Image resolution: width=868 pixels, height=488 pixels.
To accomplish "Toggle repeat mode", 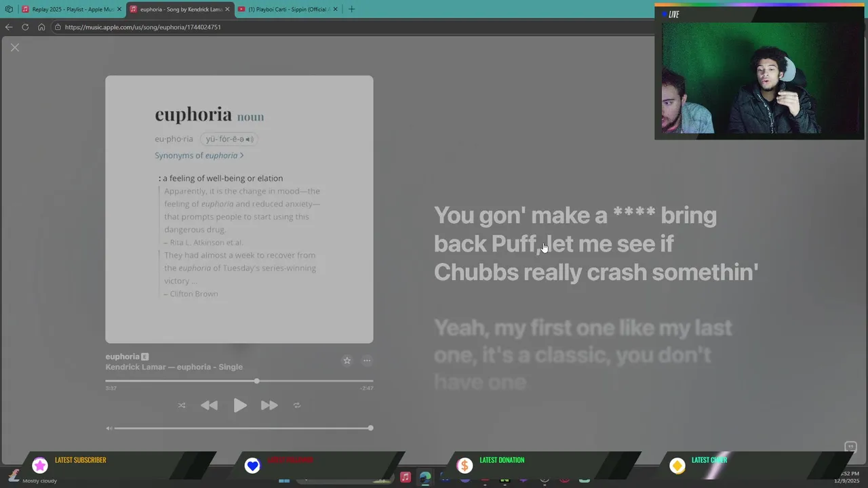I will click(x=297, y=405).
